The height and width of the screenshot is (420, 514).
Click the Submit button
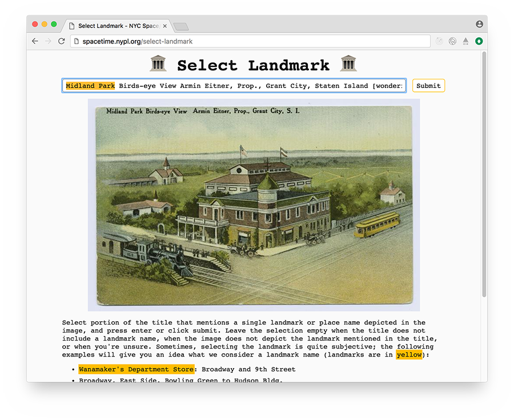click(428, 86)
